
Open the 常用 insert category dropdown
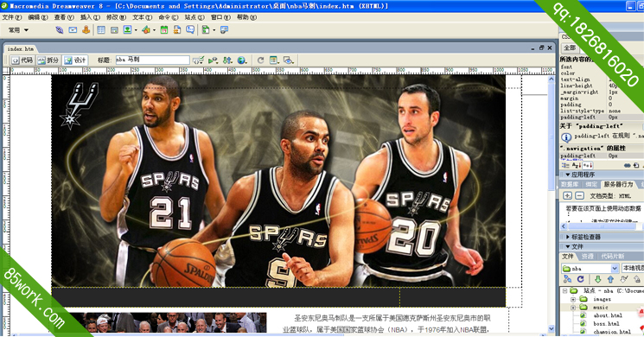[x=19, y=30]
